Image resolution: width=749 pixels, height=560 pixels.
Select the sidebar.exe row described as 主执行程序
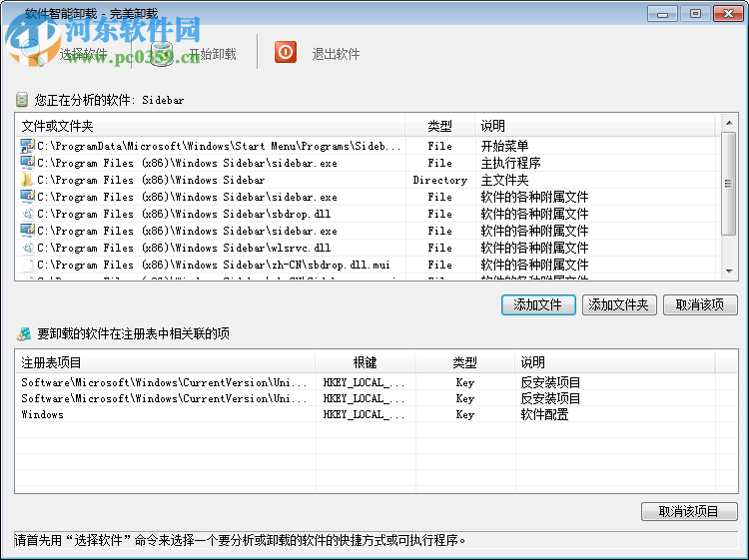[x=367, y=163]
